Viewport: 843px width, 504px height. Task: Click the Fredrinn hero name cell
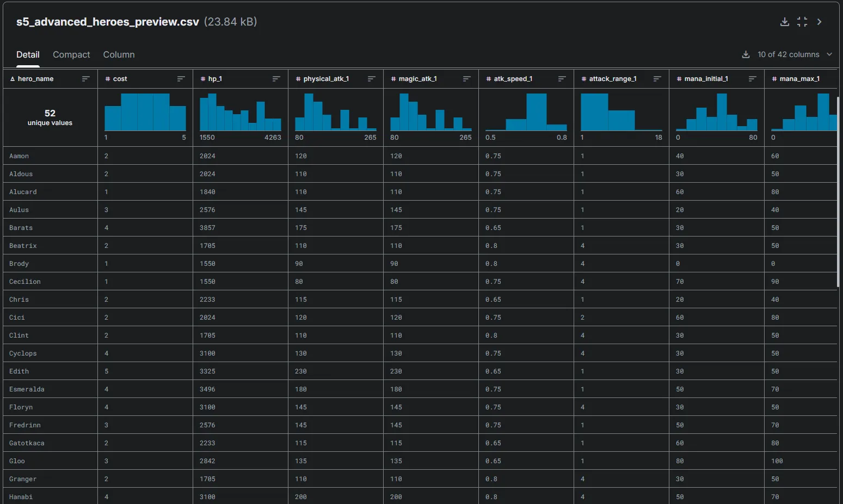point(50,425)
